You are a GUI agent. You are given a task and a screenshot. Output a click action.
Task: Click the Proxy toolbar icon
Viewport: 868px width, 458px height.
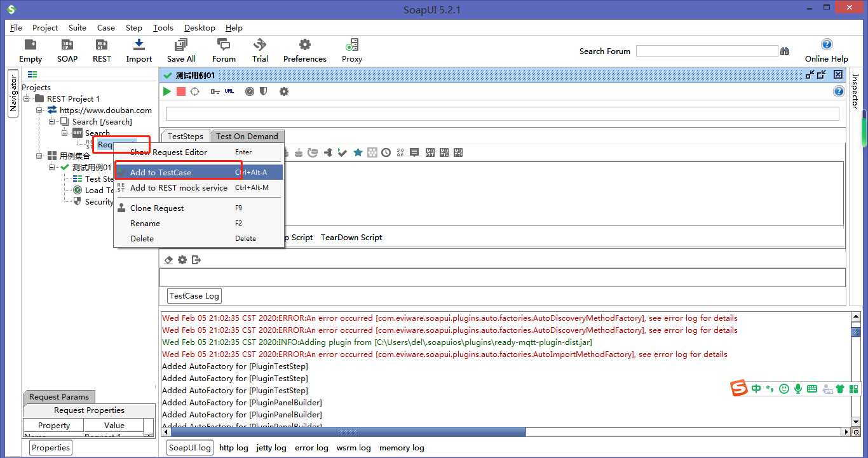351,51
